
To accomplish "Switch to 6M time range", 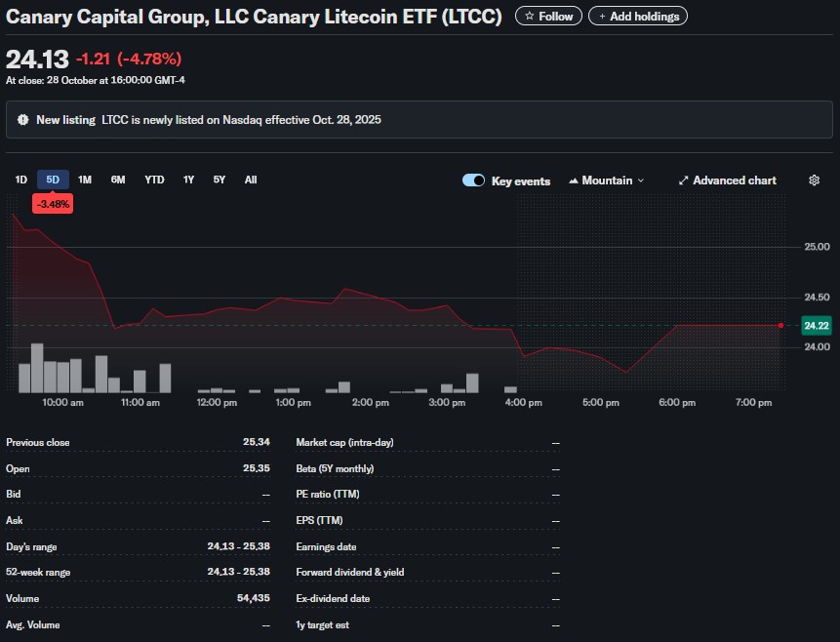I will point(118,180).
